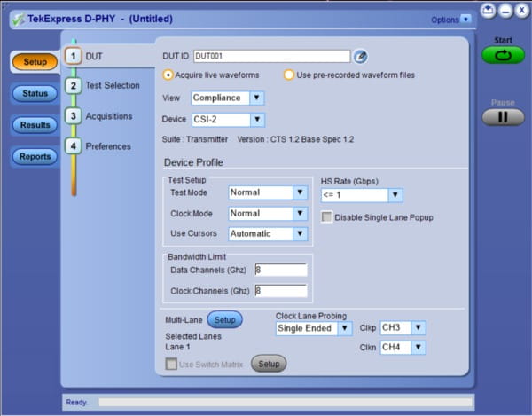Select step 3 number badge
Viewport: 532px width, 416px height.
click(74, 116)
